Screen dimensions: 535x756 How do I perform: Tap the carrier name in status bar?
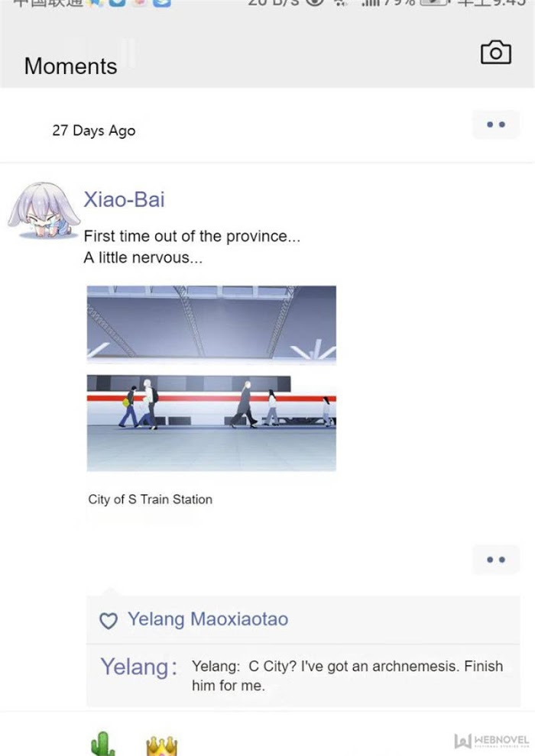click(x=47, y=2)
